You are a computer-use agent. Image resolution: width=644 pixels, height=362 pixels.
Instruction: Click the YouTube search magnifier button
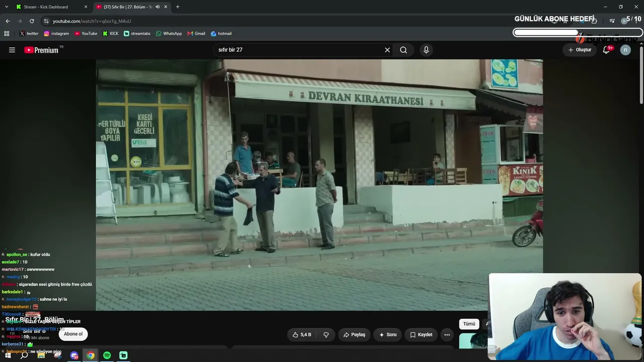click(404, 50)
